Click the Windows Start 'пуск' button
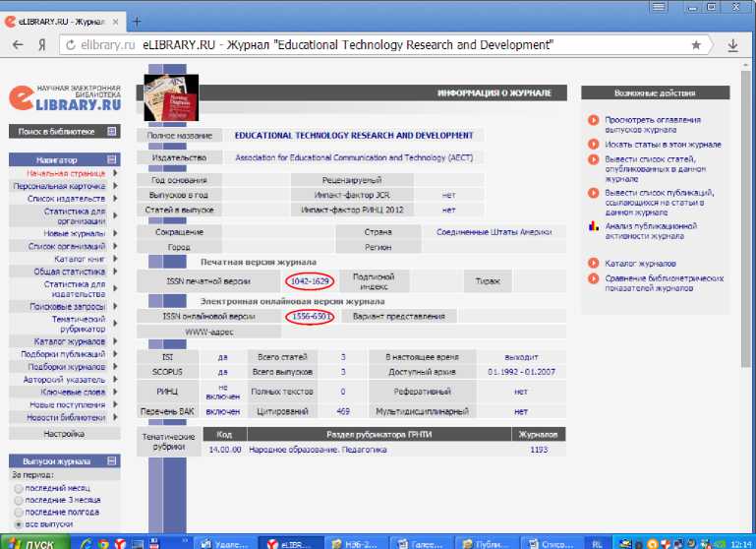Viewport: 756px width, 549px height. (33, 542)
